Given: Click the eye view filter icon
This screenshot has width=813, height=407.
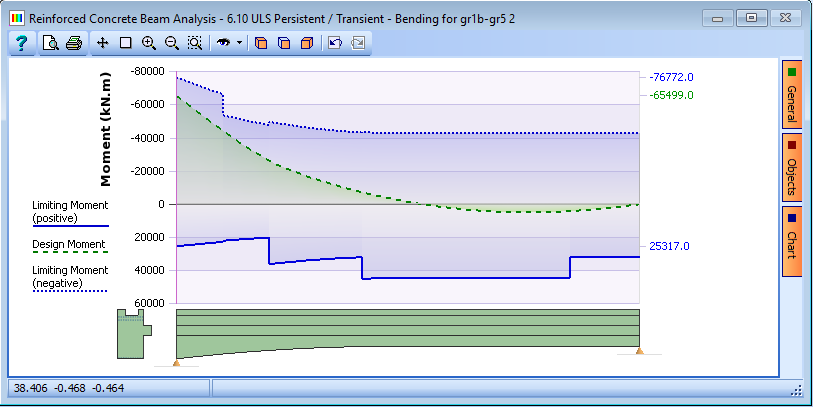Looking at the screenshot, I should point(223,43).
